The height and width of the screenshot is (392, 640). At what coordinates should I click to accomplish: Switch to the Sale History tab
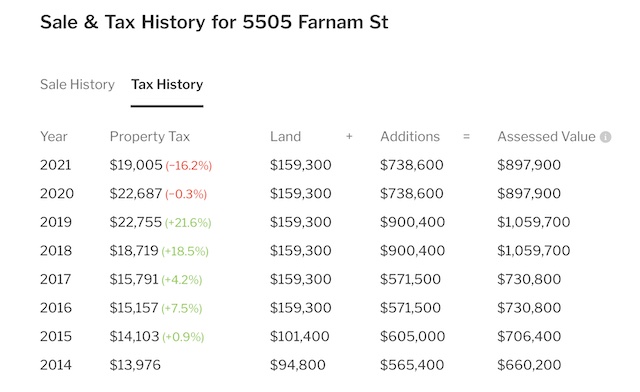tap(77, 85)
